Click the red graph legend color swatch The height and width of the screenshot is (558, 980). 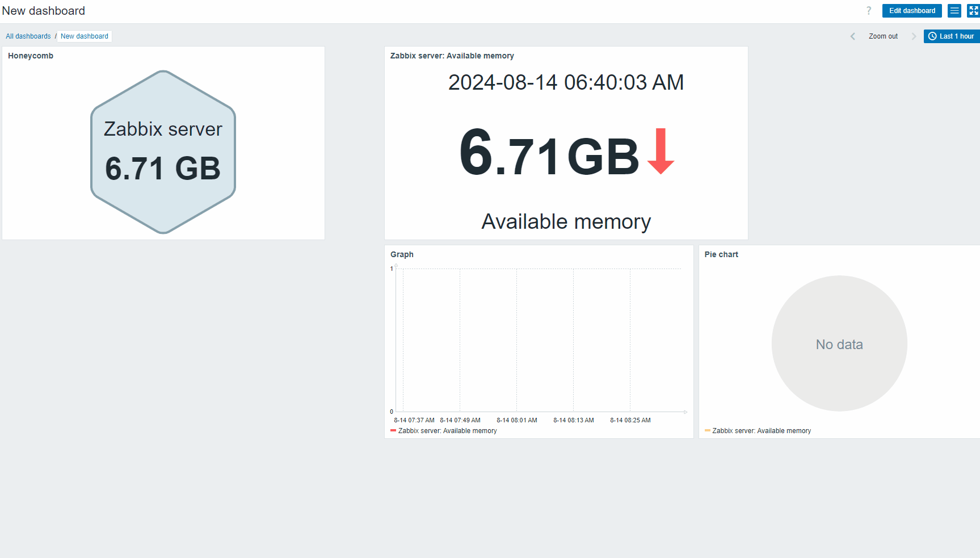(393, 431)
